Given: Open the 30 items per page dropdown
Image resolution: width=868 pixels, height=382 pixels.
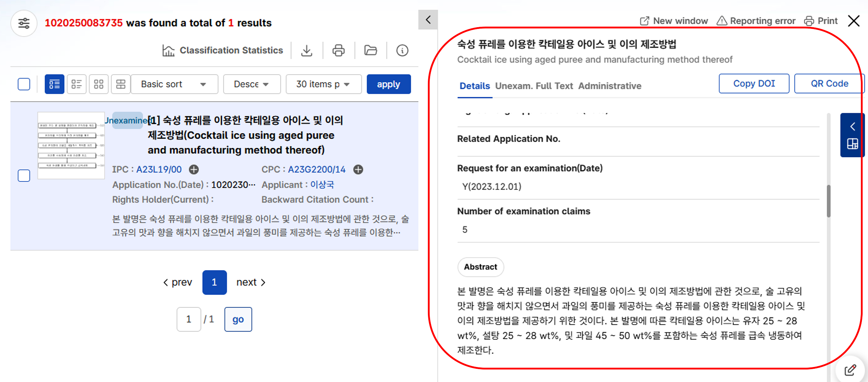Looking at the screenshot, I should [x=323, y=84].
